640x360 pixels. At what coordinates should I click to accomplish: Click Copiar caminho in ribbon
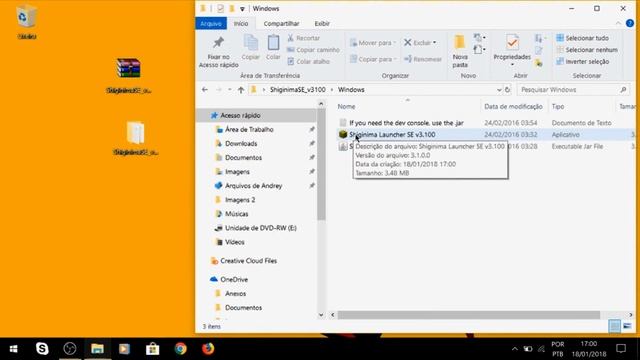tap(313, 50)
